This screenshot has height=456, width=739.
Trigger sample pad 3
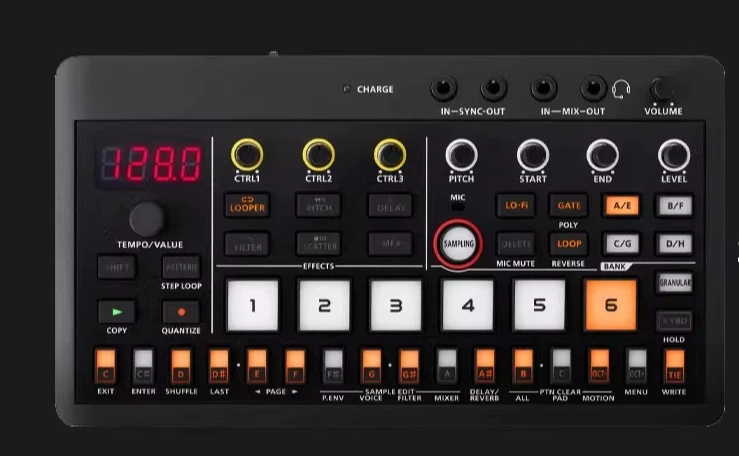point(396,305)
